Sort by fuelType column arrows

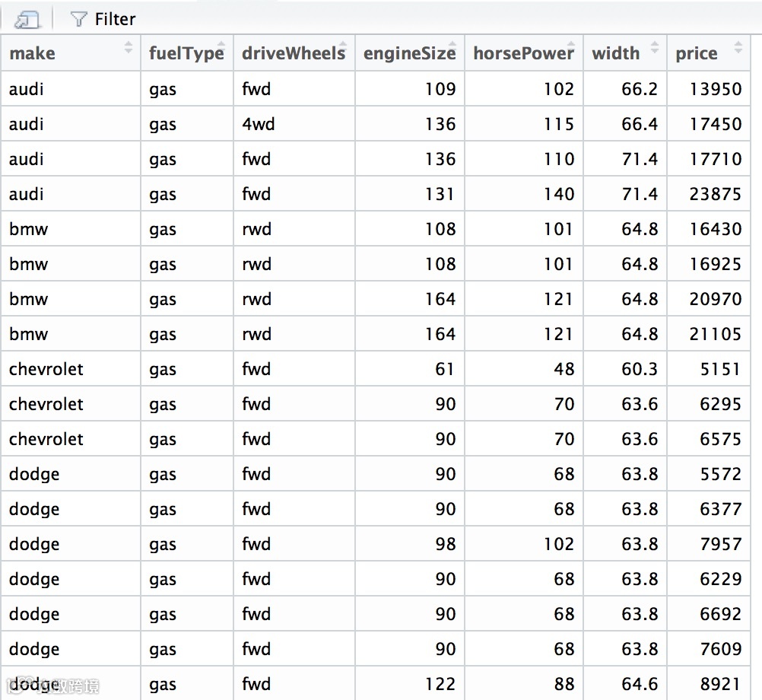[221, 48]
